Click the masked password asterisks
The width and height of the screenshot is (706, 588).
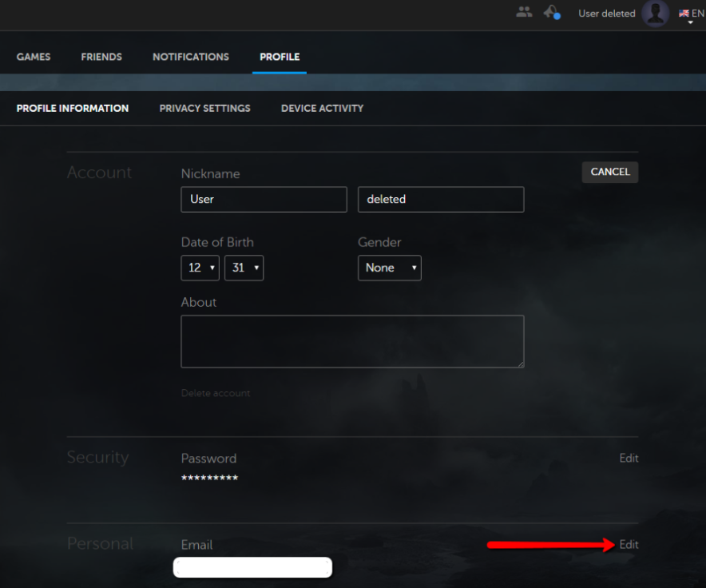[209, 478]
